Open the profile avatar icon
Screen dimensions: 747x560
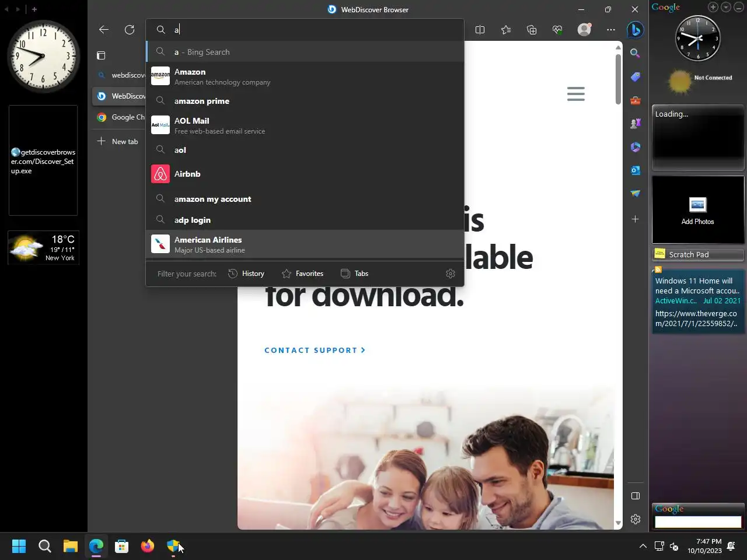pos(584,30)
